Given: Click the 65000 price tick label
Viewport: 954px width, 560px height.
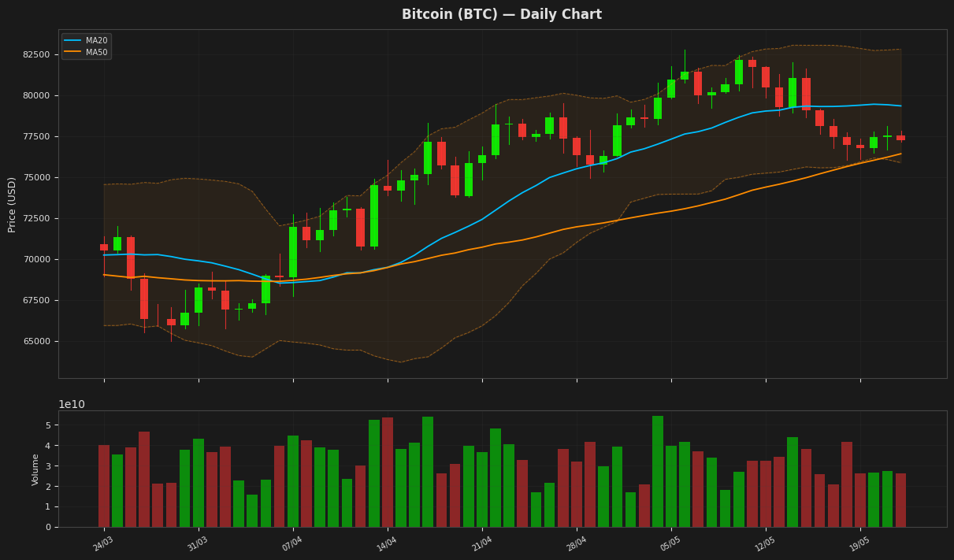Looking at the screenshot, I should coord(37,341).
